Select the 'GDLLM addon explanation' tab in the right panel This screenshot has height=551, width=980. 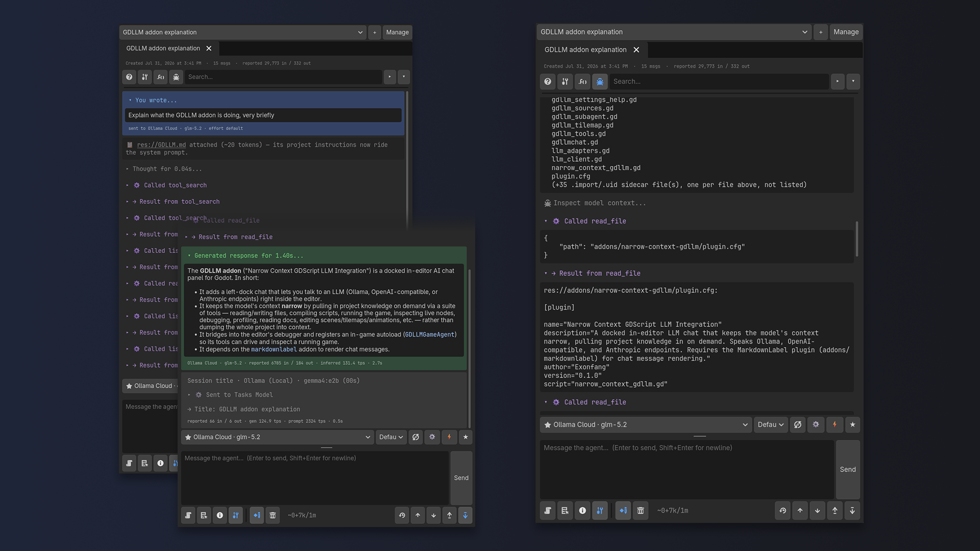[x=585, y=49]
